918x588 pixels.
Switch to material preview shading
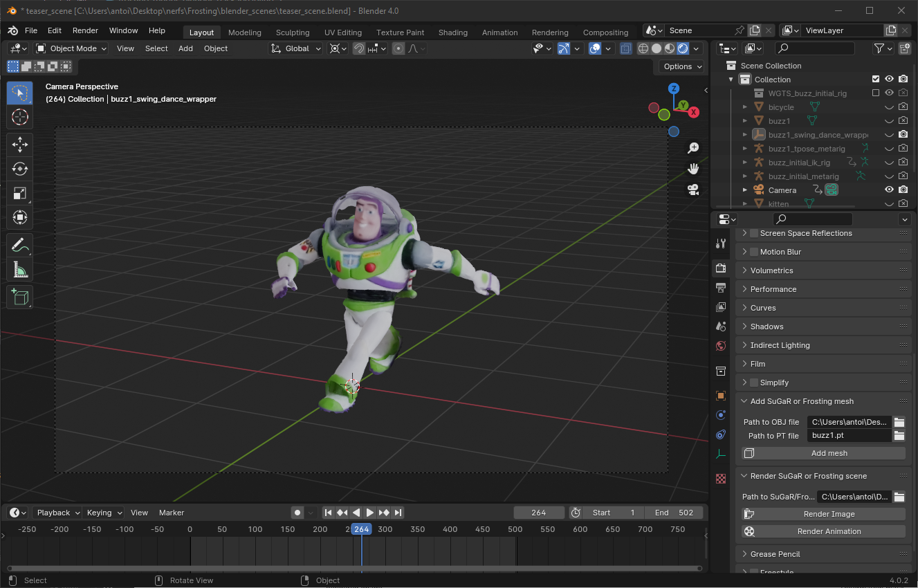point(670,48)
